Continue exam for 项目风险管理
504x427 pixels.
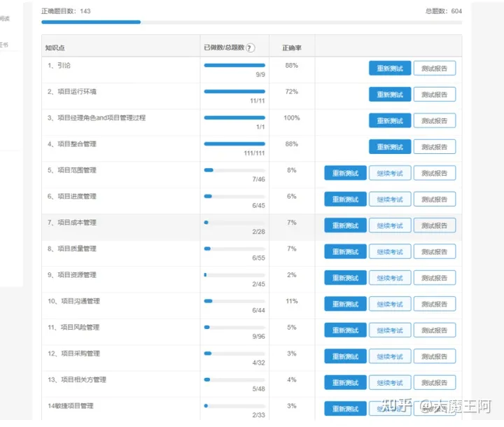[x=390, y=330]
